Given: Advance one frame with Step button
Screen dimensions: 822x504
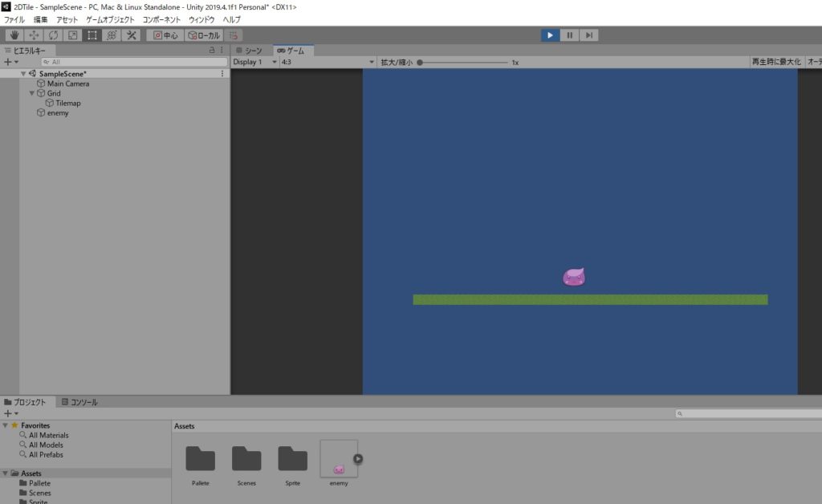Looking at the screenshot, I should click(x=588, y=35).
